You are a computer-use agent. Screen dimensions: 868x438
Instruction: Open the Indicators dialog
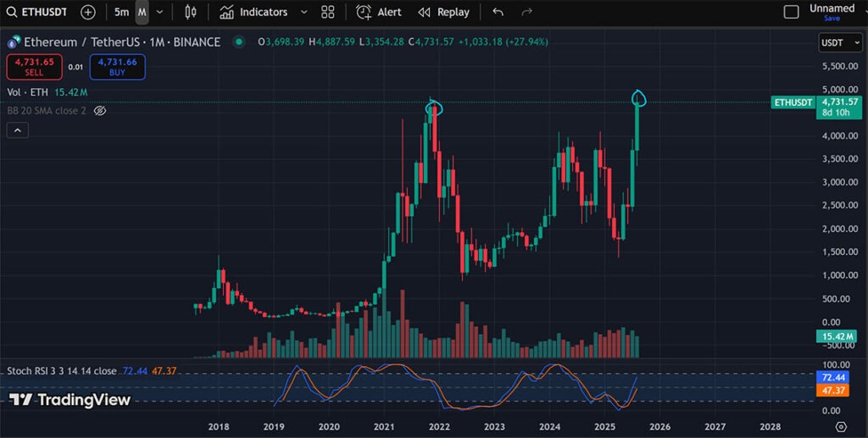tap(253, 12)
